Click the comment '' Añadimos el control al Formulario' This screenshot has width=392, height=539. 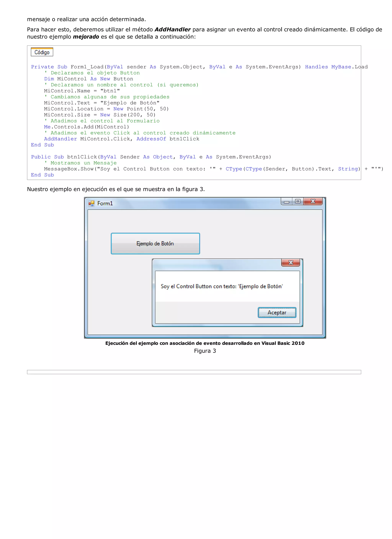tap(102, 121)
